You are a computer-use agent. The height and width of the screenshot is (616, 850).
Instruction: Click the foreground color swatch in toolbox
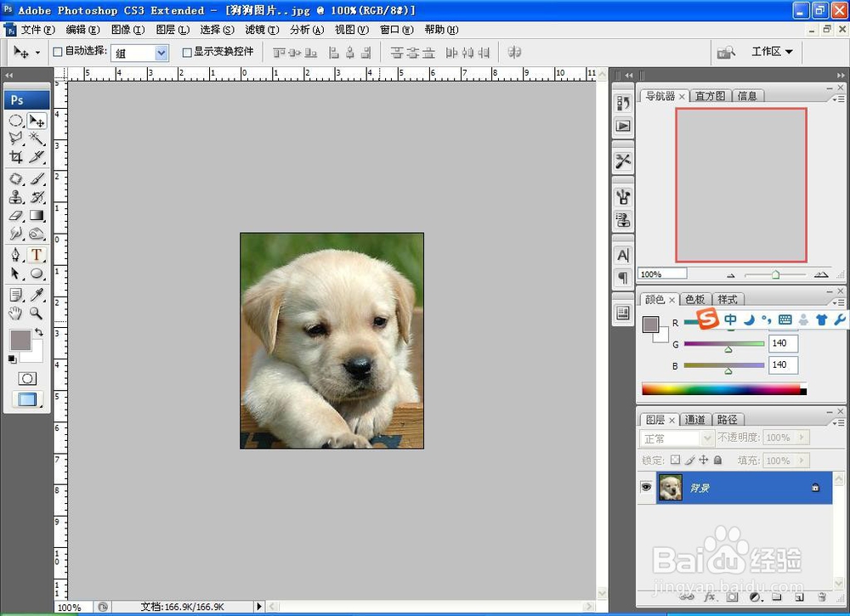coord(20,340)
